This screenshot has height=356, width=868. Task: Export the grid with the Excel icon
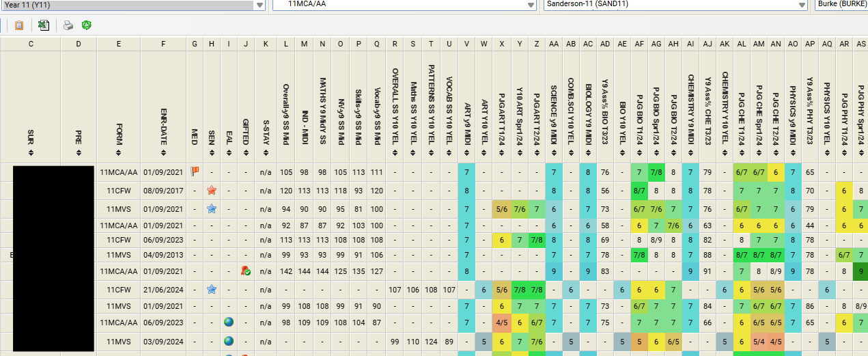pos(43,25)
